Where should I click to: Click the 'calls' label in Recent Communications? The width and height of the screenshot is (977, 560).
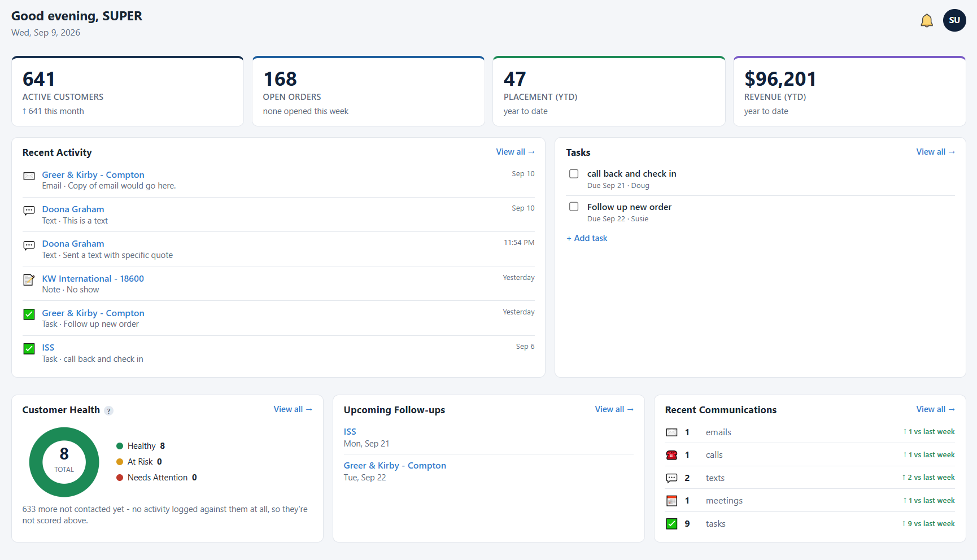pyautogui.click(x=714, y=455)
